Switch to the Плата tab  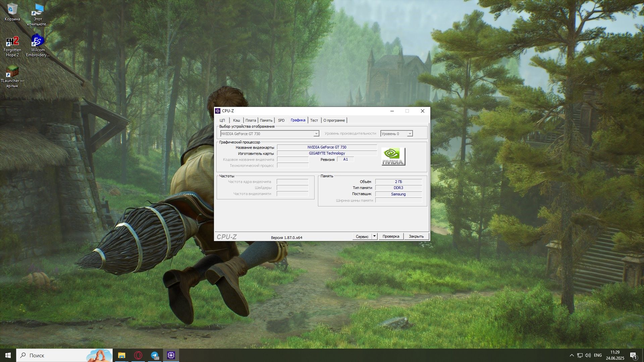pos(251,120)
